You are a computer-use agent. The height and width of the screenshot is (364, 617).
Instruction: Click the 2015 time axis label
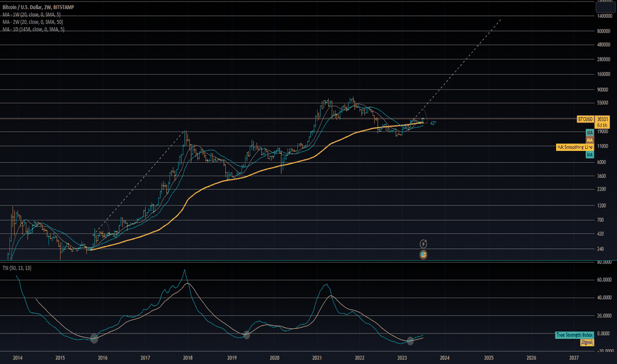coord(60,357)
